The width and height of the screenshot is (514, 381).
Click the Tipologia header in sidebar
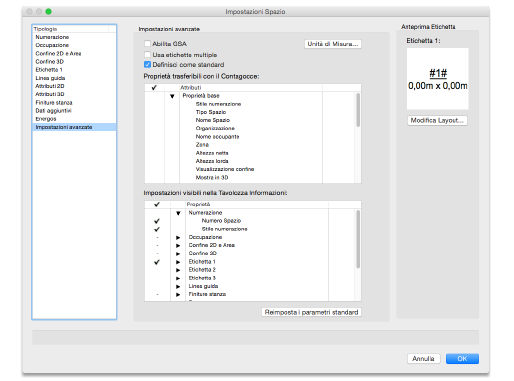[71, 29]
